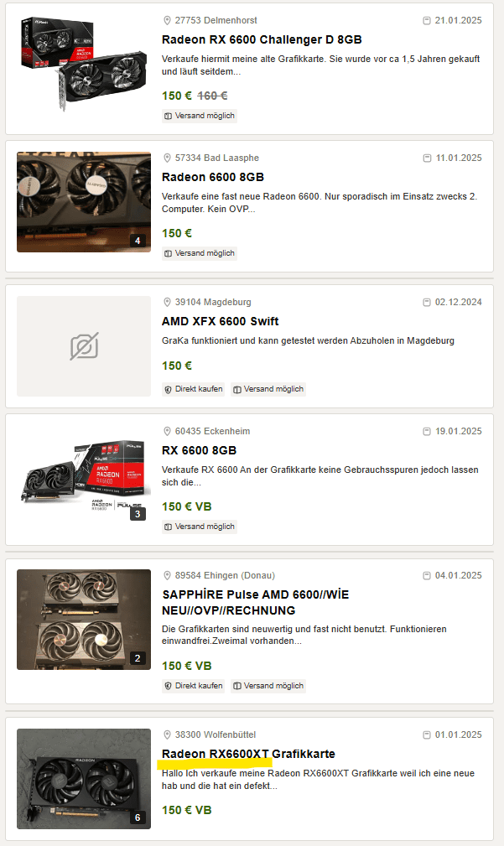
Task: Click the Wolfenbüttel RX6600XT photo thumbnail
Action: (x=84, y=778)
